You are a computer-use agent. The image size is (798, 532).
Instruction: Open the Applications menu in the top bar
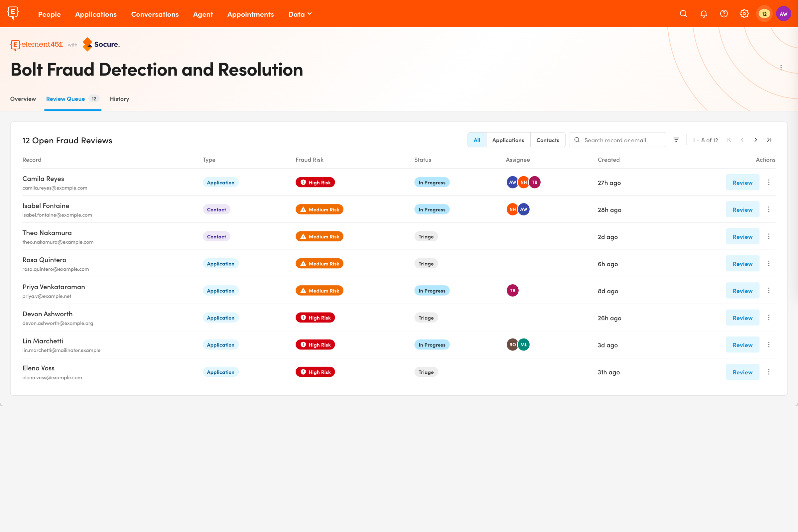[96, 14]
